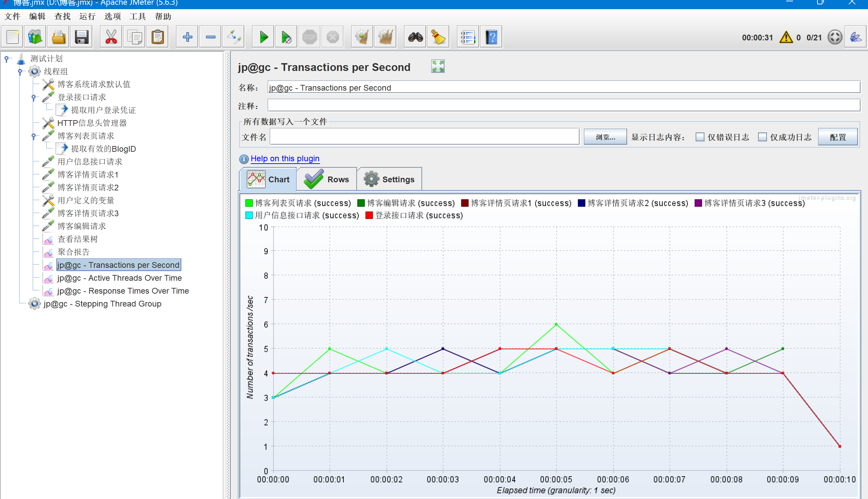Open the 运行 menu
This screenshot has width=868, height=499.
(87, 16)
